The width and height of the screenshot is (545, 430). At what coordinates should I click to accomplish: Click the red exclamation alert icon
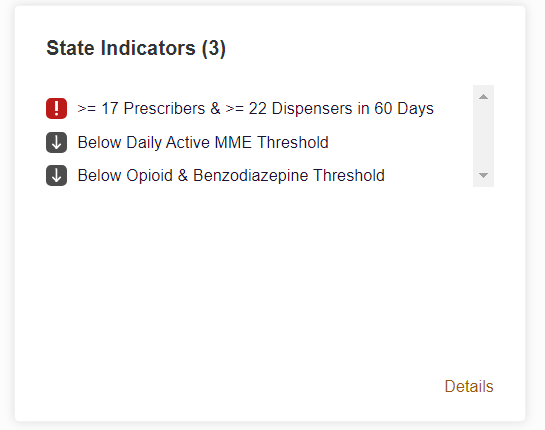click(56, 108)
